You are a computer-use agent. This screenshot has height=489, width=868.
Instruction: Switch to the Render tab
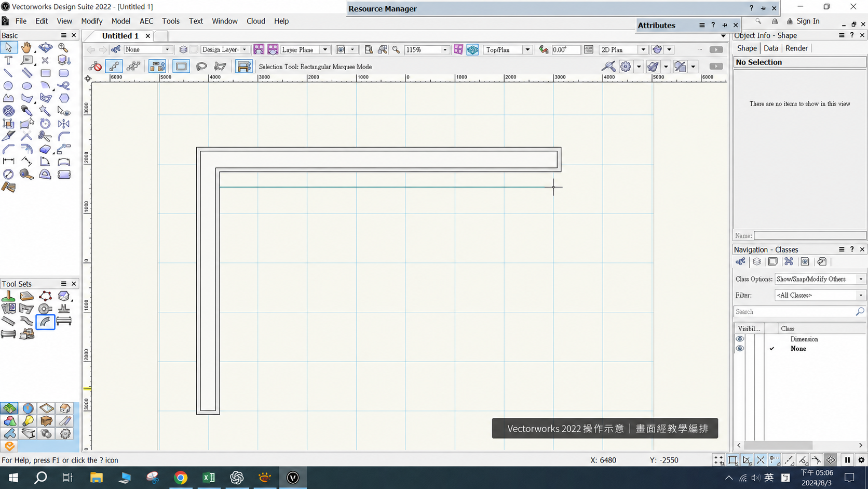(x=796, y=48)
